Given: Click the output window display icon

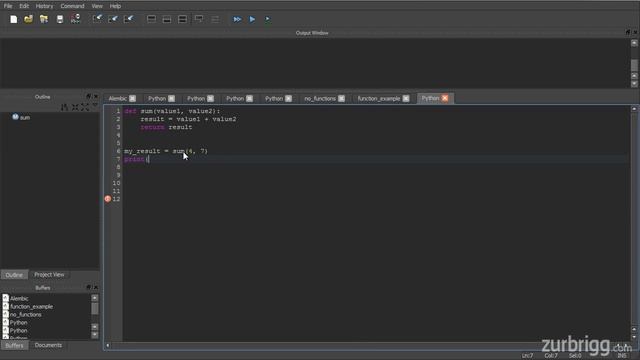Looking at the screenshot, I should (199, 19).
